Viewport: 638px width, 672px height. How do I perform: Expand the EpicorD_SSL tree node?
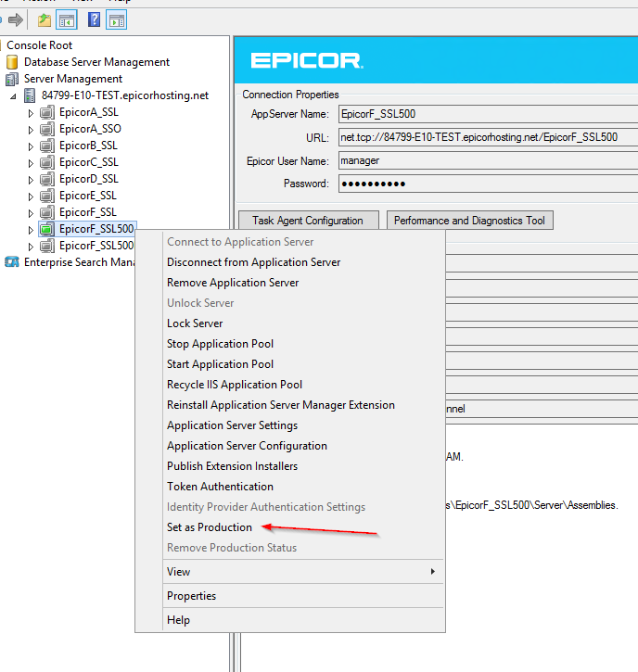31,180
